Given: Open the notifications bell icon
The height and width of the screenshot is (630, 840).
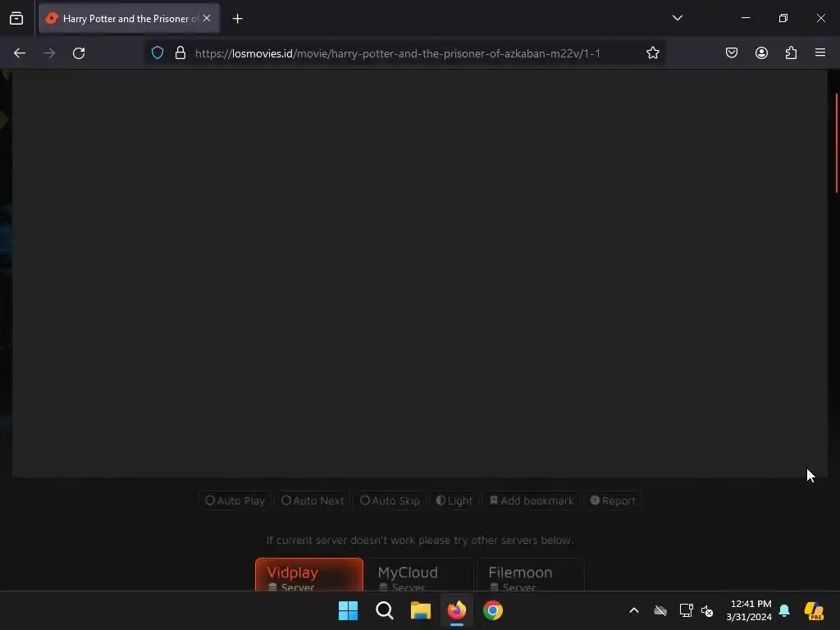Looking at the screenshot, I should click(784, 610).
